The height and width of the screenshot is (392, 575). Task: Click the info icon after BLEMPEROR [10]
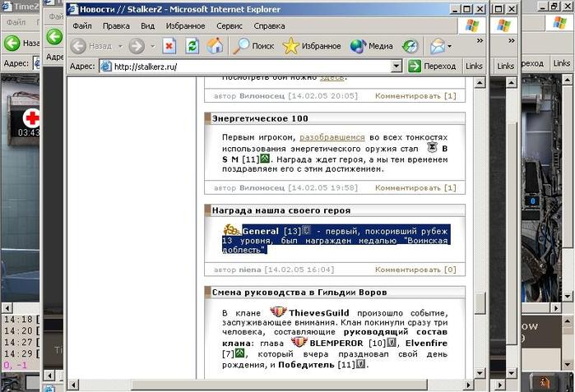pyautogui.click(x=392, y=343)
